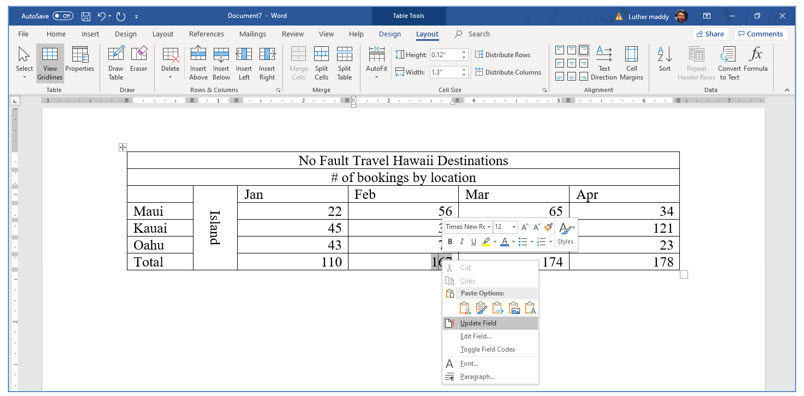Click the Comments button
The height and width of the screenshot is (396, 804).
(760, 34)
